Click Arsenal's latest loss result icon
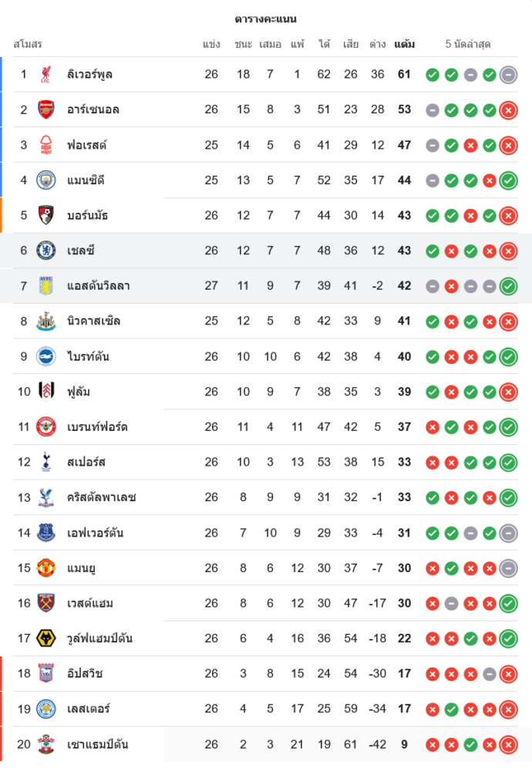 (508, 110)
